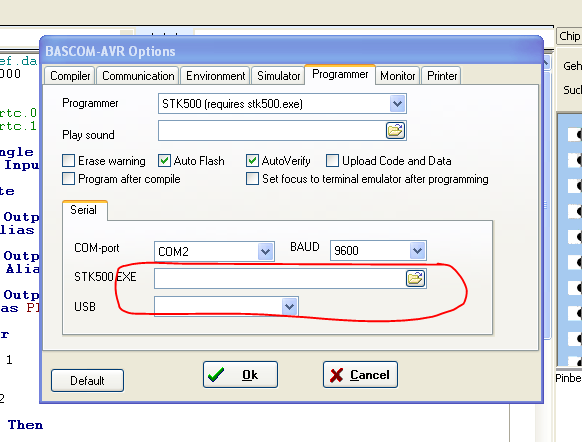Screen dimensions: 582x442
Task: Uncheck the Auto Flash checkbox
Action: coord(164,161)
